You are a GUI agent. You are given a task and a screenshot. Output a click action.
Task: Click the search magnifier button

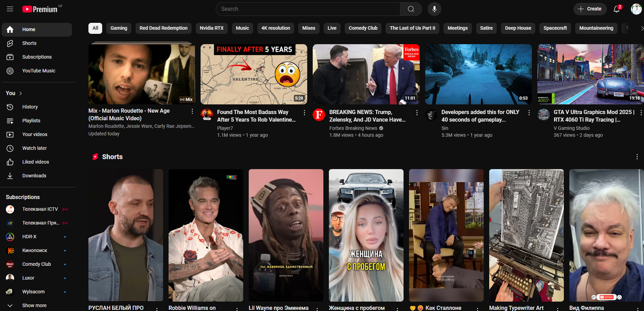point(411,9)
